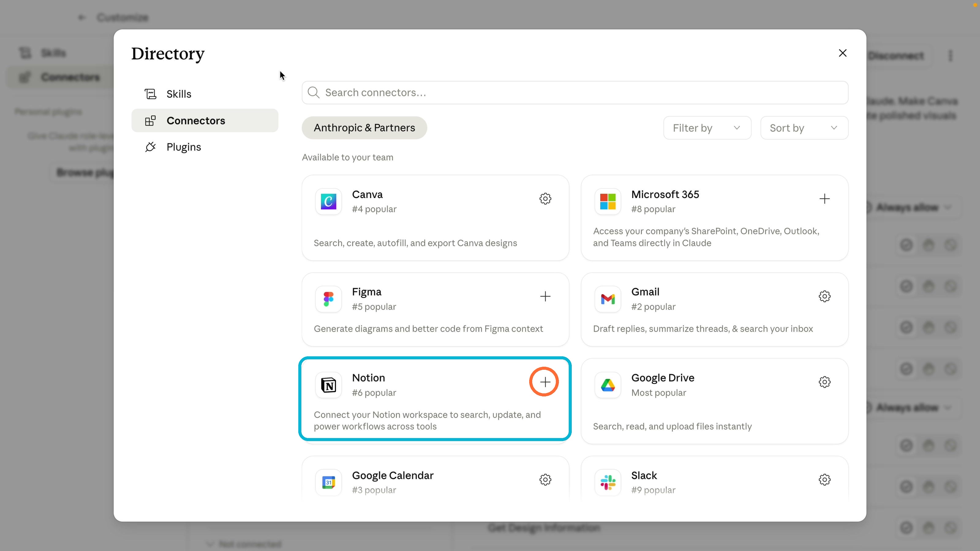The image size is (980, 551).
Task: Open Gmail connector settings gear
Action: pos(824,296)
